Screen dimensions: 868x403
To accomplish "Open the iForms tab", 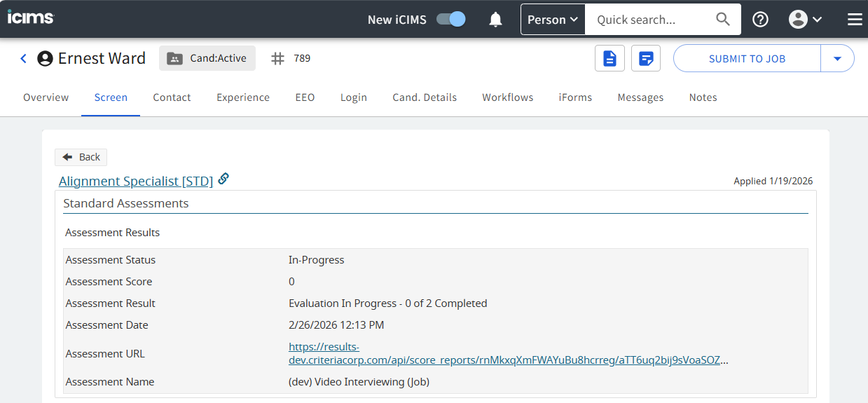I will point(575,97).
